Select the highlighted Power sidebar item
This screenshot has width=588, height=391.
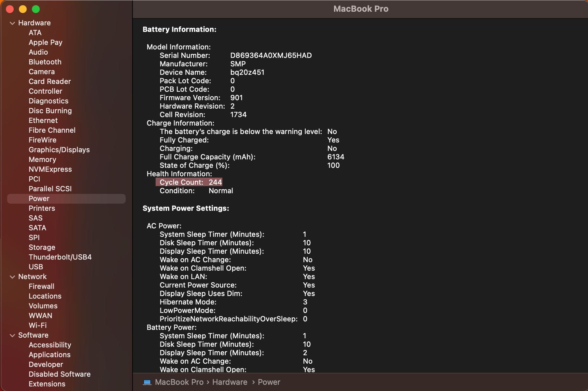66,199
